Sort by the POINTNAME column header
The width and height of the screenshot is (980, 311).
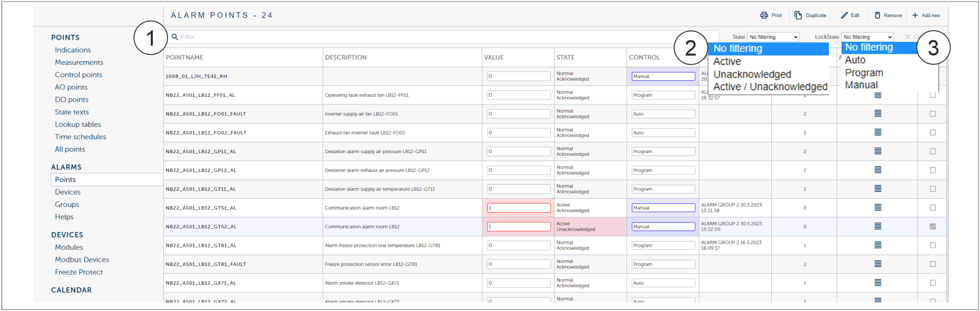click(185, 57)
